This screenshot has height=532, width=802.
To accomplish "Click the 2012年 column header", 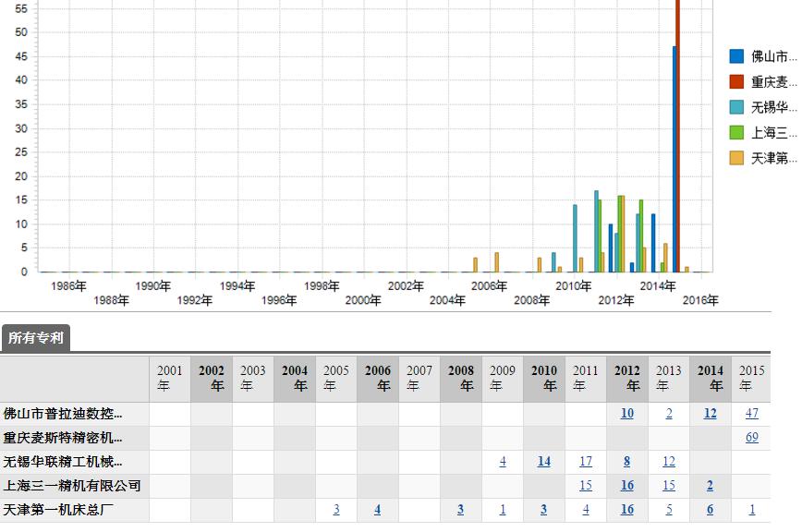I will 627,378.
